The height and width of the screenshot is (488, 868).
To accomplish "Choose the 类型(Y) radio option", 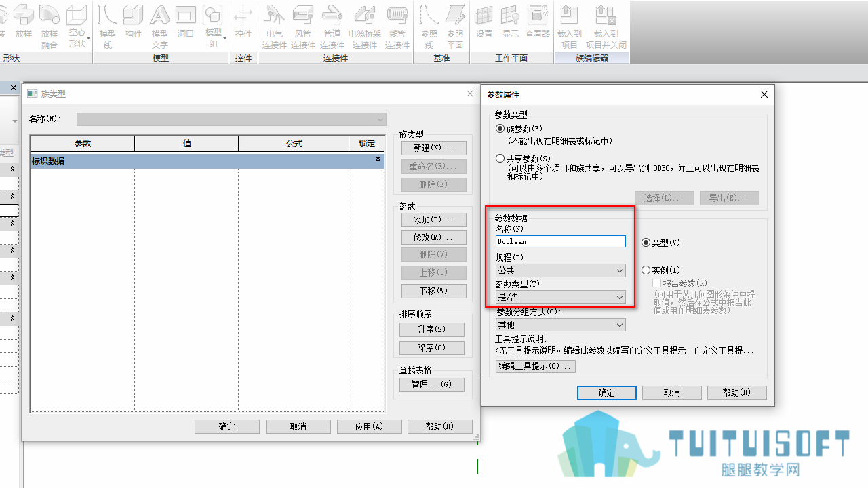I will [646, 243].
